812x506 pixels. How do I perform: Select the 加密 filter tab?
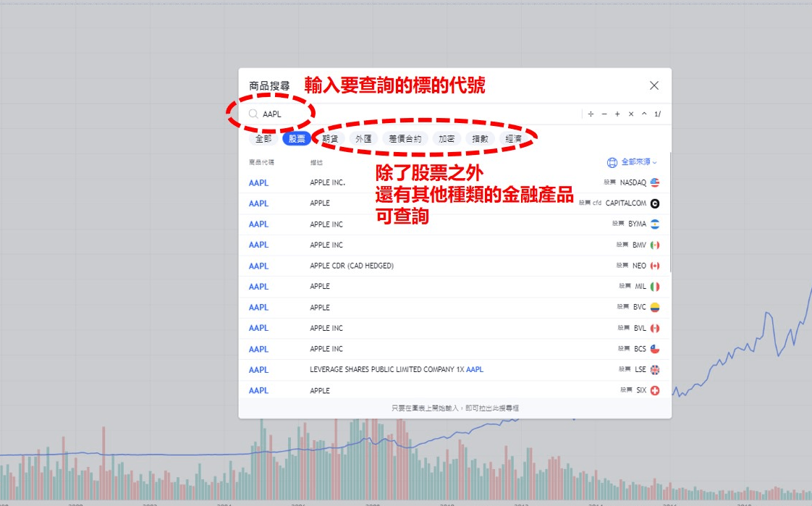click(x=447, y=139)
